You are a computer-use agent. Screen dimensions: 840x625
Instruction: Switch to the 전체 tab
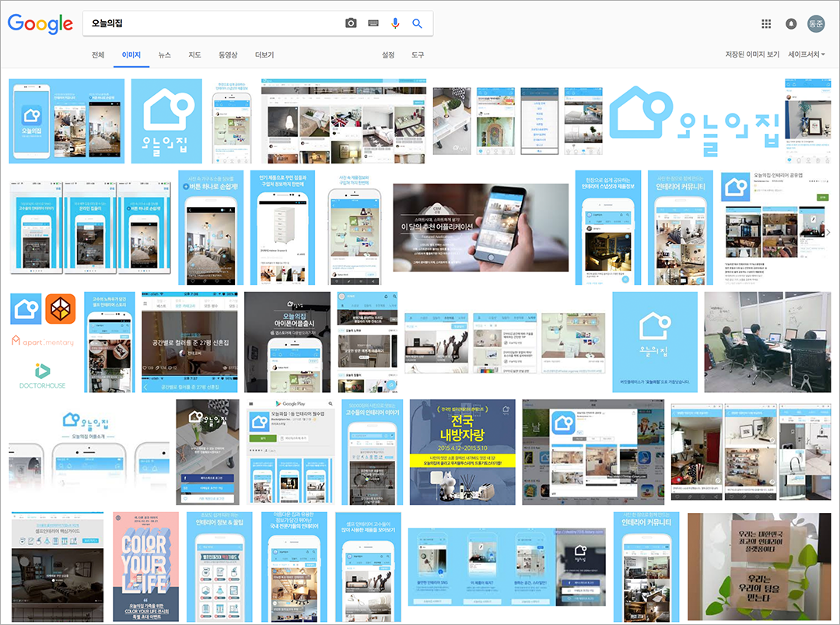click(x=98, y=54)
